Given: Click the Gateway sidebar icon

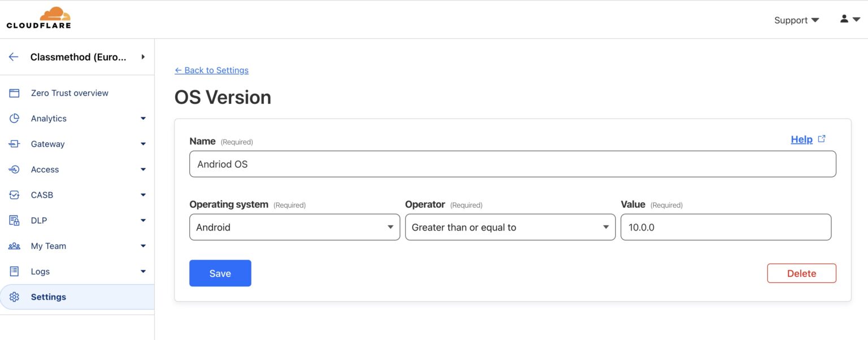Looking at the screenshot, I should [14, 143].
